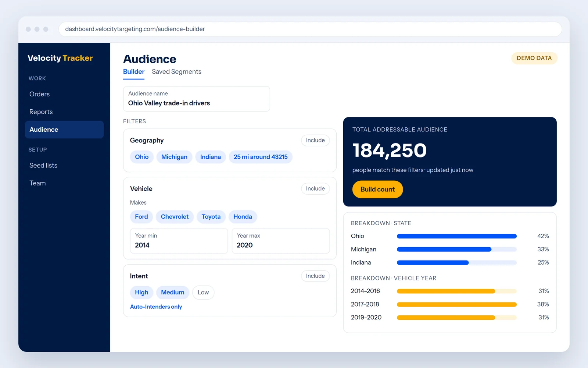Image resolution: width=588 pixels, height=368 pixels.
Task: Toggle the Medium intent chip
Action: pos(173,293)
